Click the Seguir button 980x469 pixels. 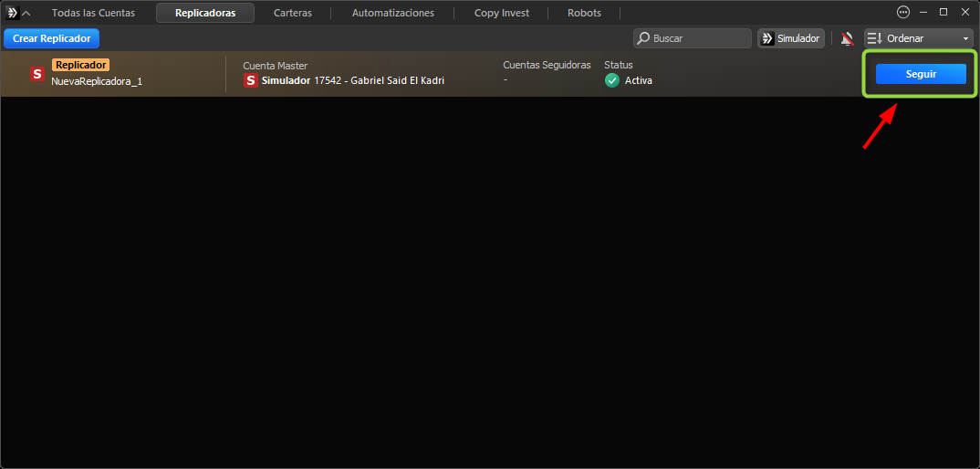[922, 74]
